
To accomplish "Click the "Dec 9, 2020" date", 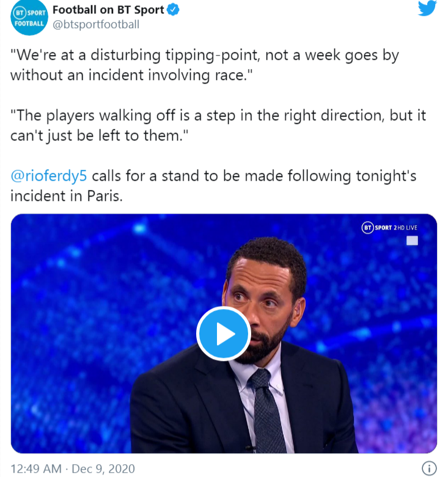I will point(103,468).
